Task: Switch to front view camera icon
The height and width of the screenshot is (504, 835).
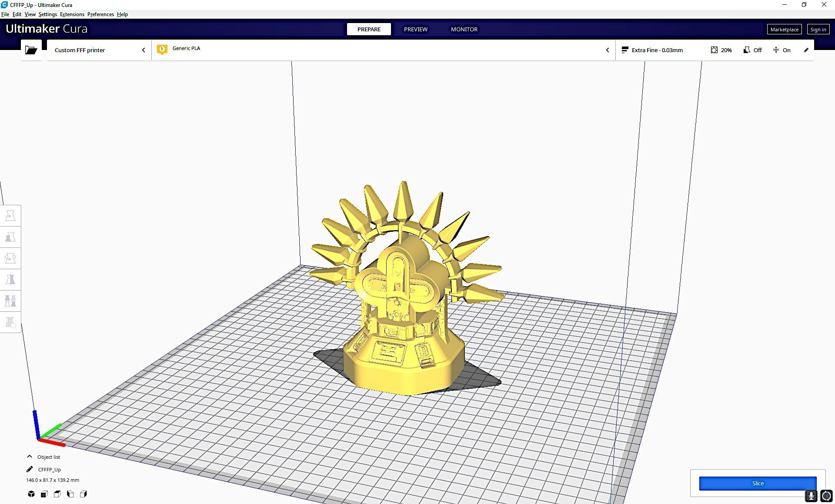Action: click(44, 494)
